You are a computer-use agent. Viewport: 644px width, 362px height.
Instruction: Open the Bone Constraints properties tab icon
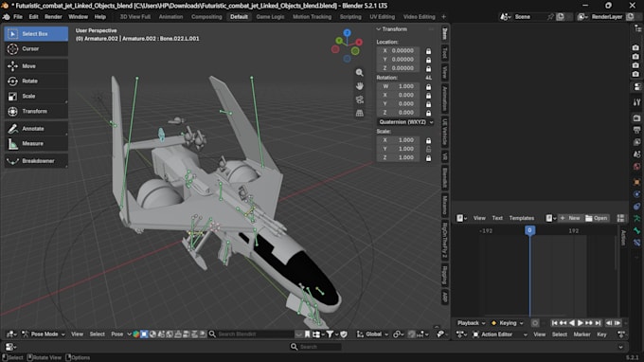click(x=636, y=243)
